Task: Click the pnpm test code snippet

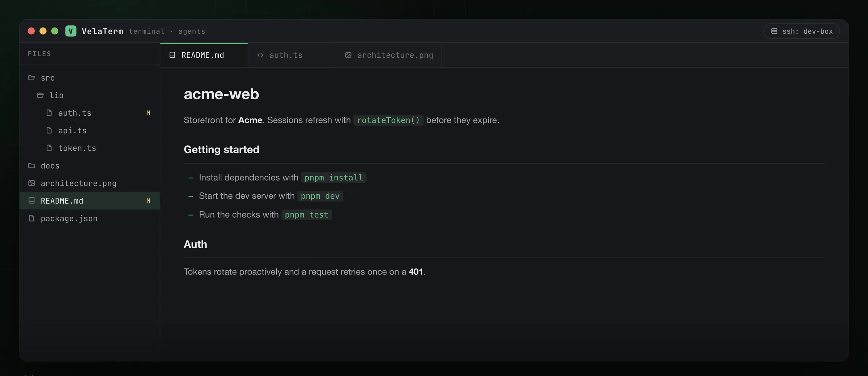Action: pos(306,215)
